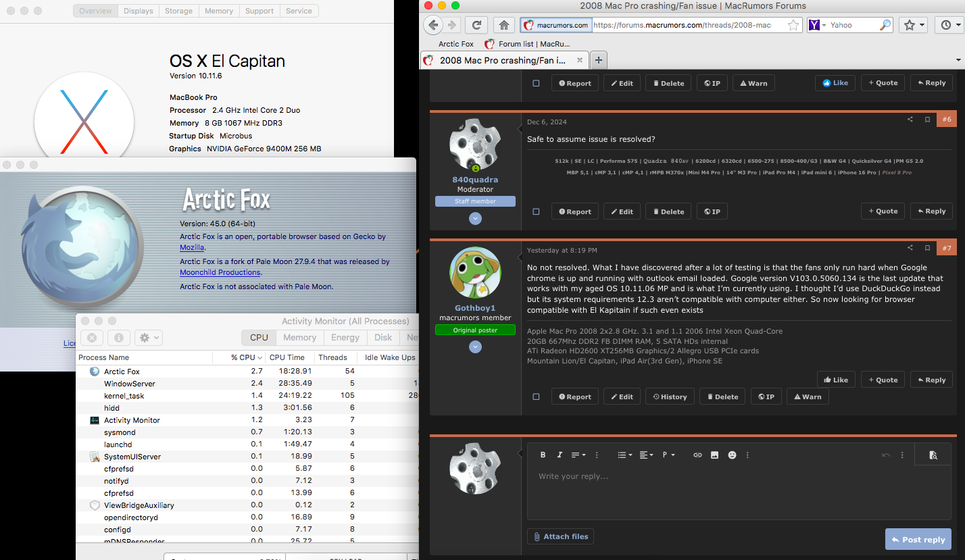Open the list all tabs arrow
965x560 pixels.
click(958, 60)
